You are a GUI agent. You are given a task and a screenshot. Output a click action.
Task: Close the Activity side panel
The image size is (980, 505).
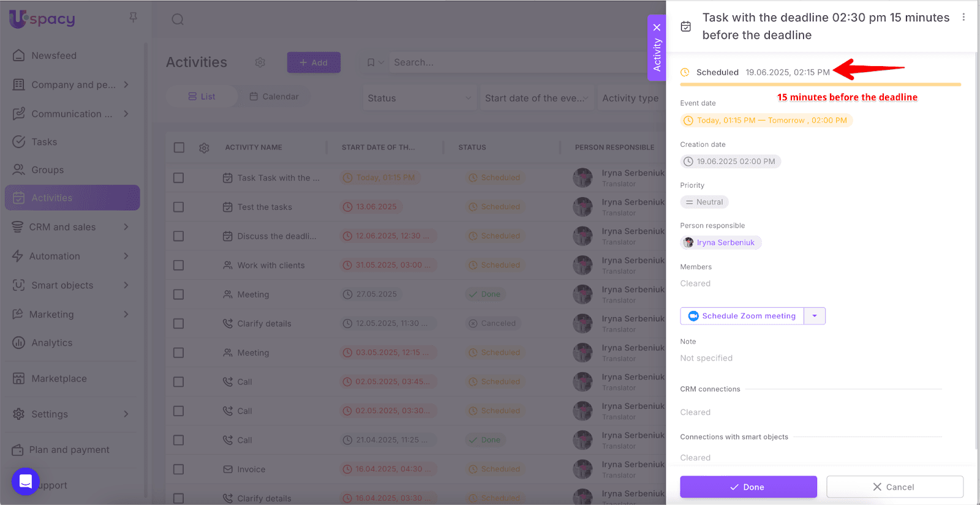657,28
